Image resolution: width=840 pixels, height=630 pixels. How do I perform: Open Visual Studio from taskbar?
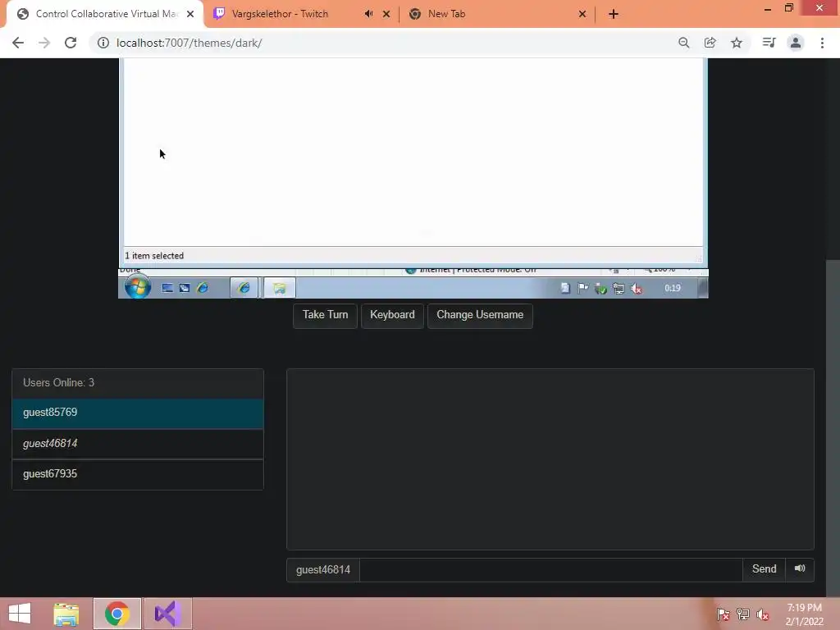coord(167,614)
